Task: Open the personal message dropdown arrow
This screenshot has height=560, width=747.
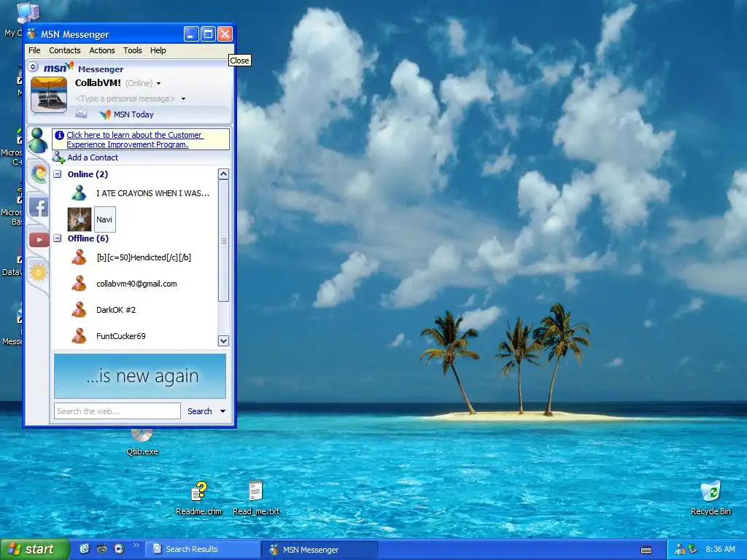Action: pyautogui.click(x=183, y=98)
